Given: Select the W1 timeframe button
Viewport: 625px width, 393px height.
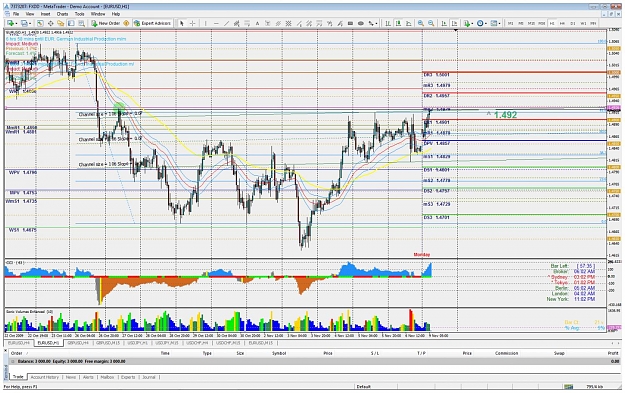Looking at the screenshot, I should 583,23.
